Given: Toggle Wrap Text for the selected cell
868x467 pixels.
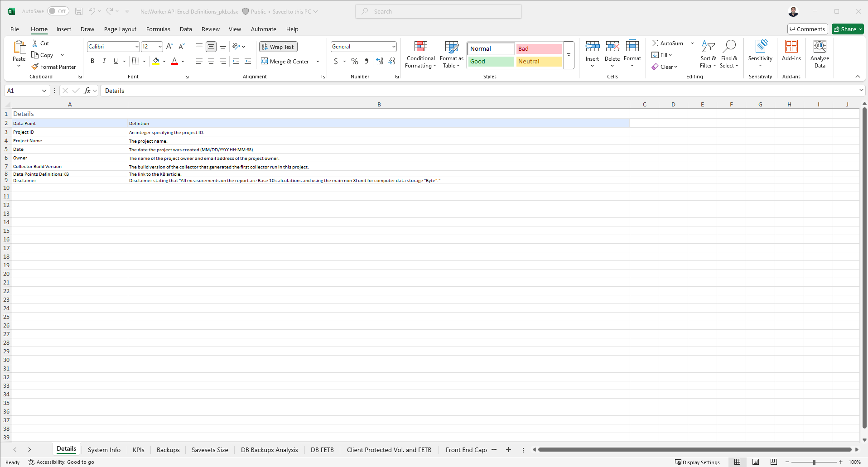Looking at the screenshot, I should [x=278, y=47].
